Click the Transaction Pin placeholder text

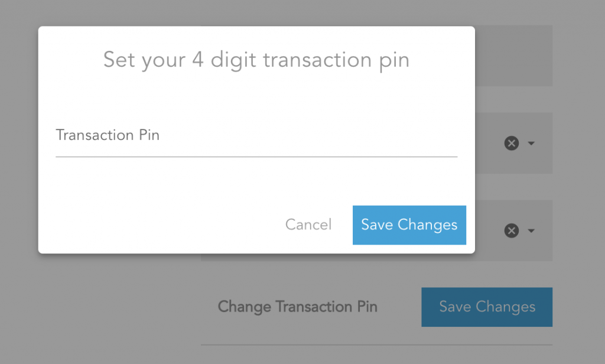[108, 135]
